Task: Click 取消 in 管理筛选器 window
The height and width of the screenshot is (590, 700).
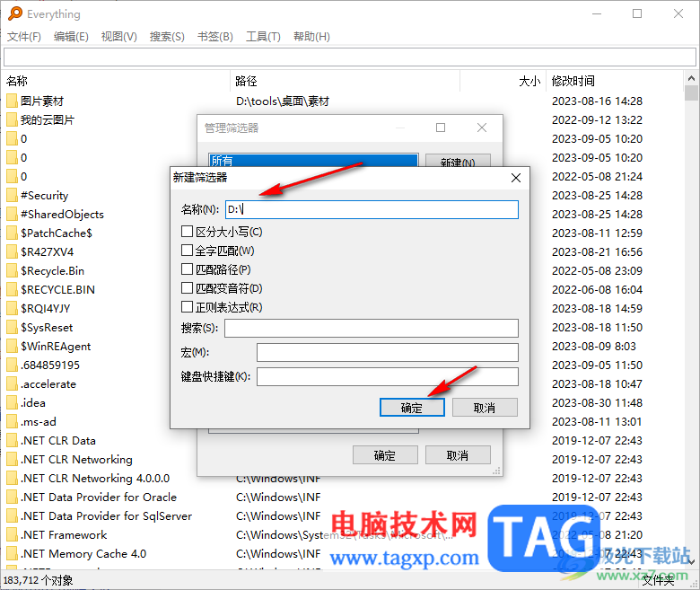Action: (x=458, y=455)
